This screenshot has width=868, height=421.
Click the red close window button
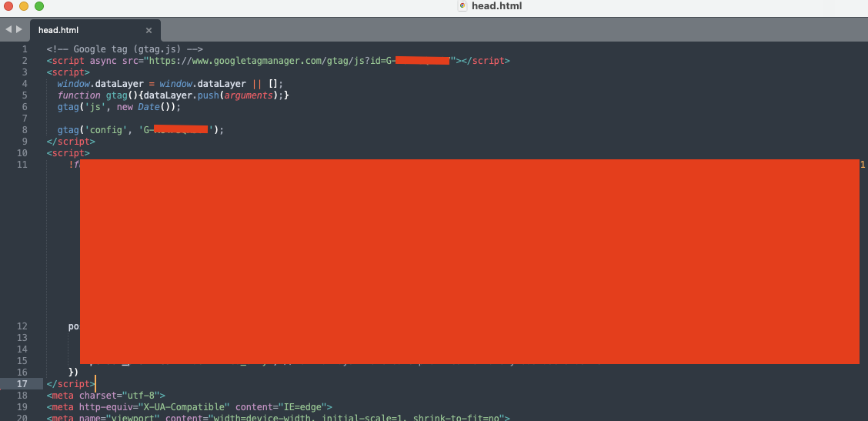coord(8,6)
